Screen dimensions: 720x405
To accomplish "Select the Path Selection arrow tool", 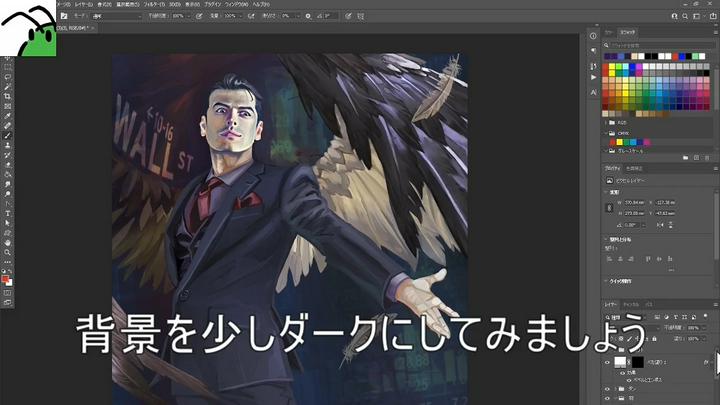I will click(7, 223).
